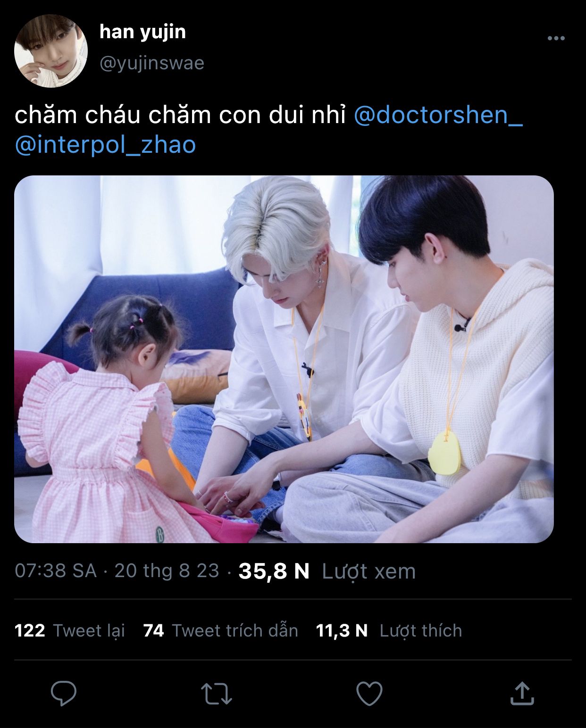View the 122 Tweet lại list
This screenshot has width=586, height=728.
coord(70,630)
